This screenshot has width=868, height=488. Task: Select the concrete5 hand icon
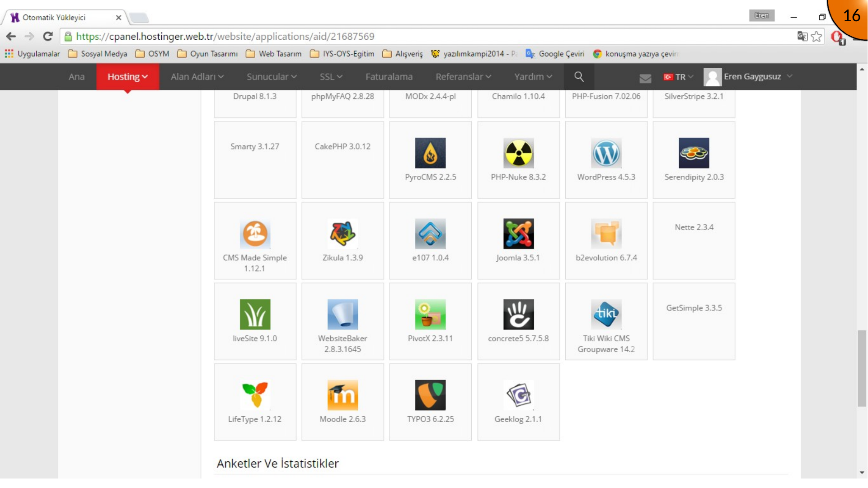tap(518, 314)
